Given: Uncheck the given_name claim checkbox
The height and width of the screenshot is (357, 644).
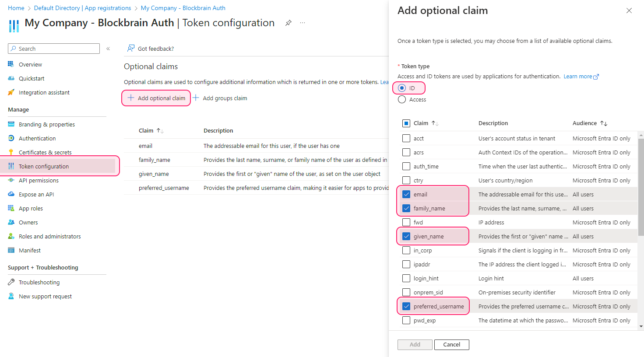Looking at the screenshot, I should (406, 236).
